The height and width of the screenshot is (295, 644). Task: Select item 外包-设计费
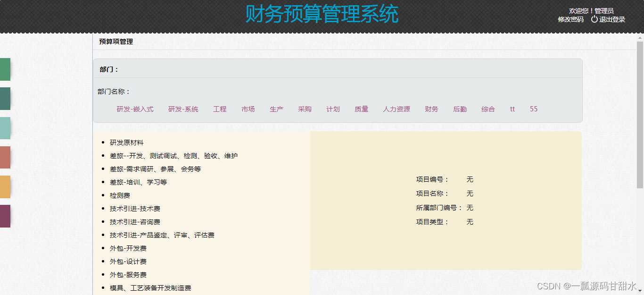[128, 261]
